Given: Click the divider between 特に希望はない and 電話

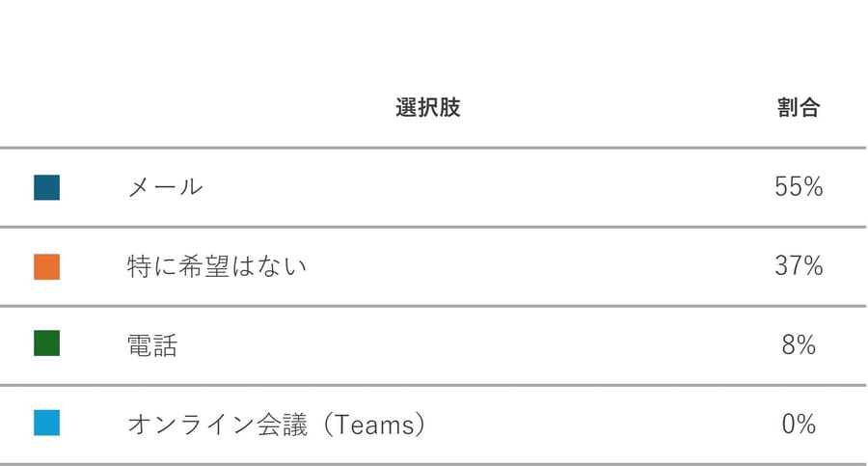Looking at the screenshot, I should point(433,306).
